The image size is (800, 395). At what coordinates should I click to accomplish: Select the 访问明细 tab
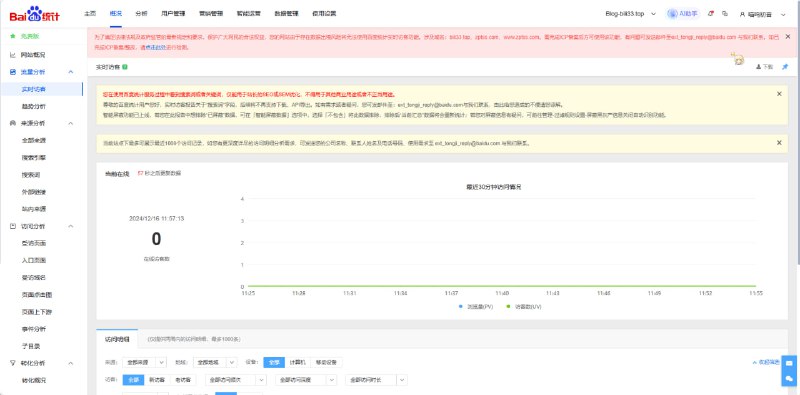[x=117, y=339]
